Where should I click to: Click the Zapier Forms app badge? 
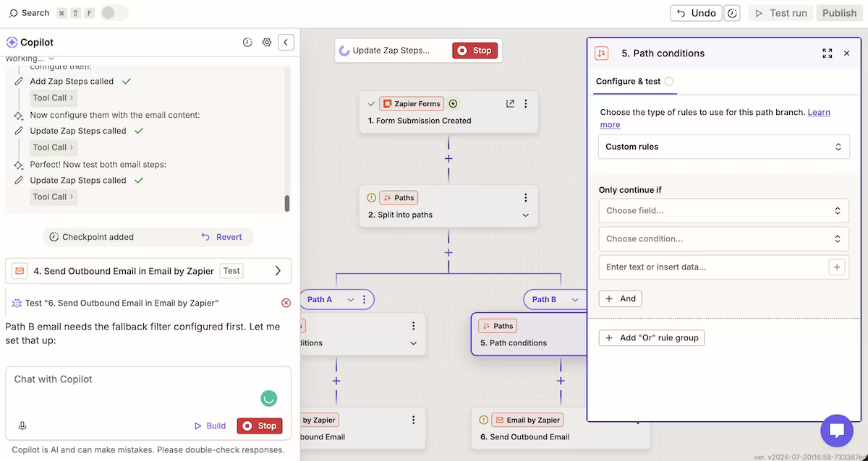click(412, 103)
